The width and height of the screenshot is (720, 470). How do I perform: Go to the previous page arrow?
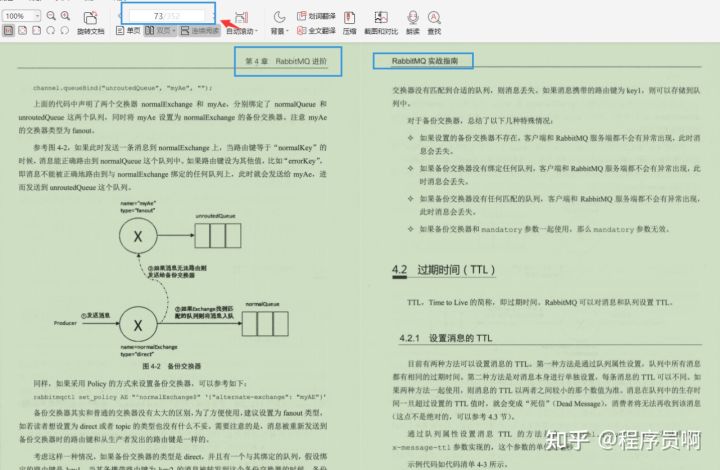pos(121,16)
